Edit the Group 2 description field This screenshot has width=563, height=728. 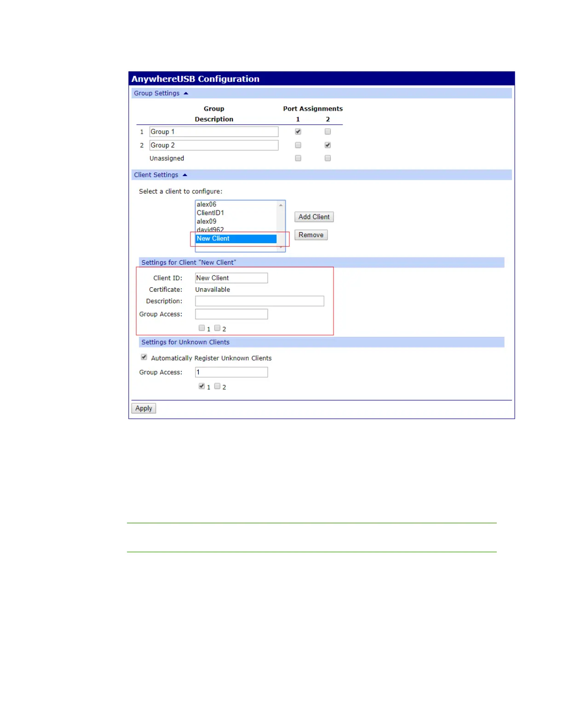214,145
